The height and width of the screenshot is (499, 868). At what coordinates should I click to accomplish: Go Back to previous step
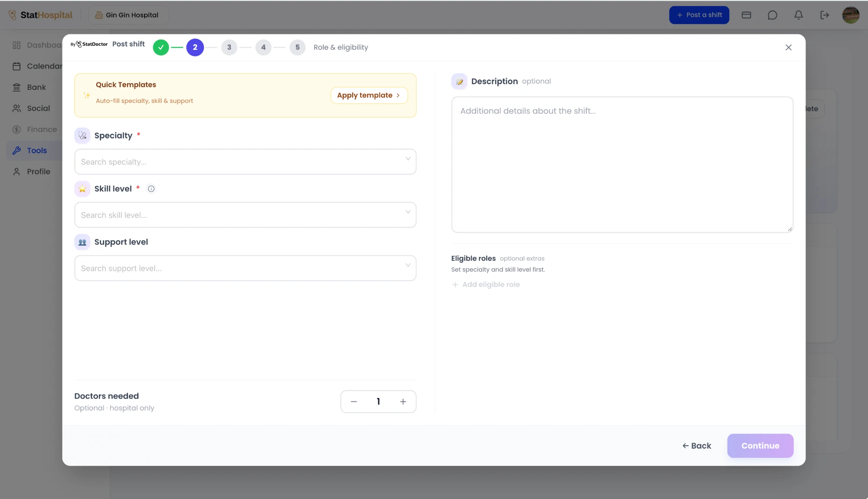click(x=697, y=446)
